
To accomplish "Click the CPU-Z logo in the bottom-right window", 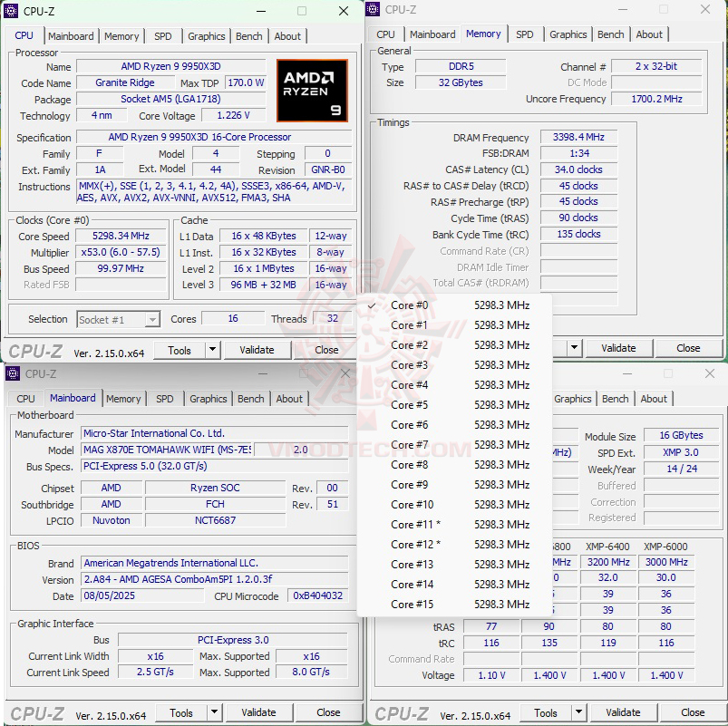I will point(405,712).
